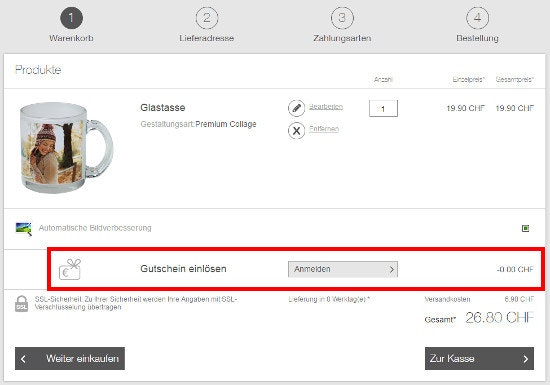Toggle Automatische Bildverbesserung checkbox

pos(525,229)
